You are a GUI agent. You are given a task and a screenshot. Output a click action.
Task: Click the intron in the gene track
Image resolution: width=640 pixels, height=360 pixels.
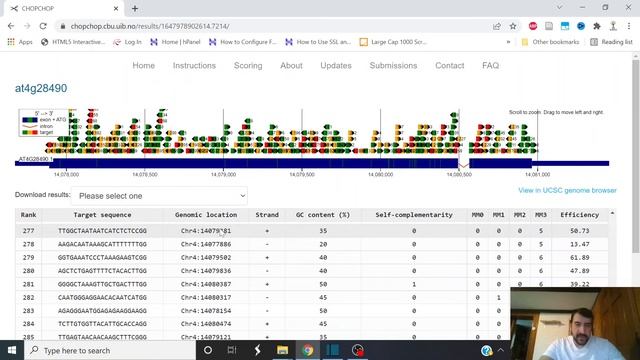[464, 165]
